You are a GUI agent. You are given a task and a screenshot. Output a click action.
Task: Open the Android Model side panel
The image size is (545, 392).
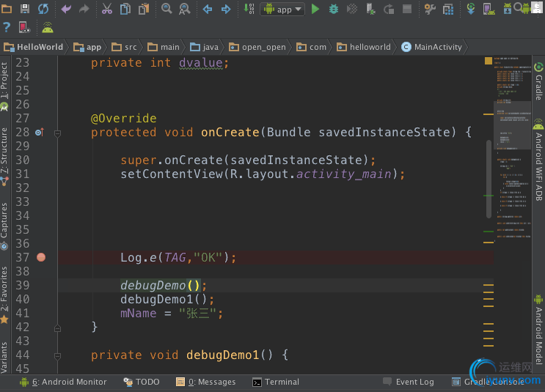coord(538,329)
